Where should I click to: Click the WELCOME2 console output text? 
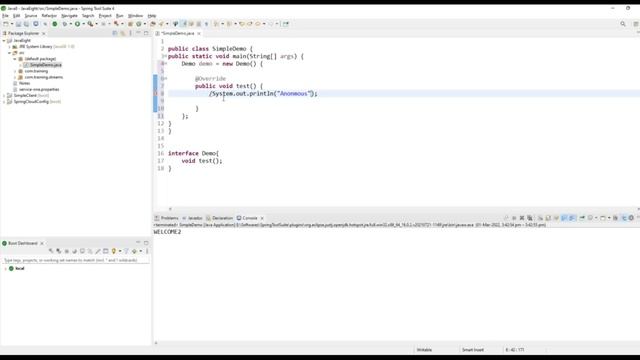[x=167, y=232]
